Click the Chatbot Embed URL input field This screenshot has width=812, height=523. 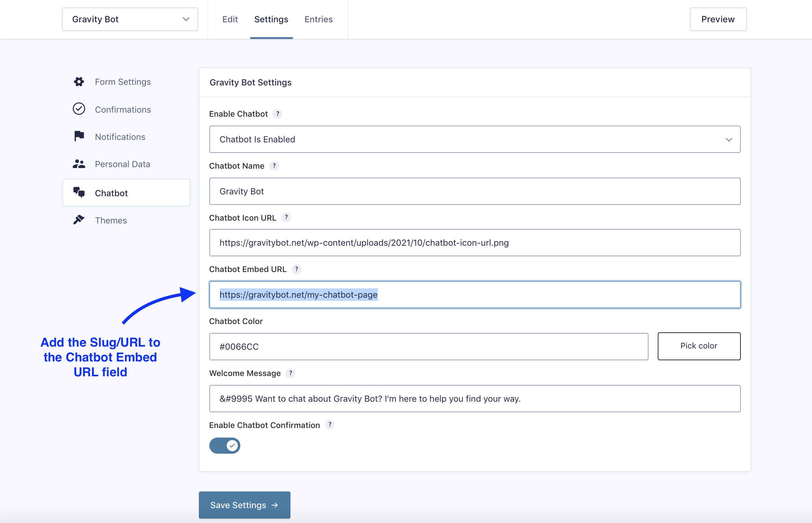tap(475, 294)
